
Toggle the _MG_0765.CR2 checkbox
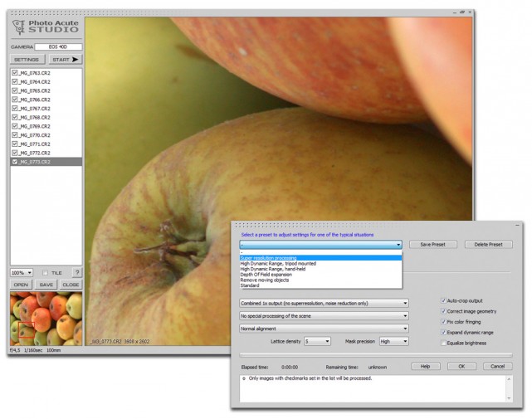click(x=15, y=90)
